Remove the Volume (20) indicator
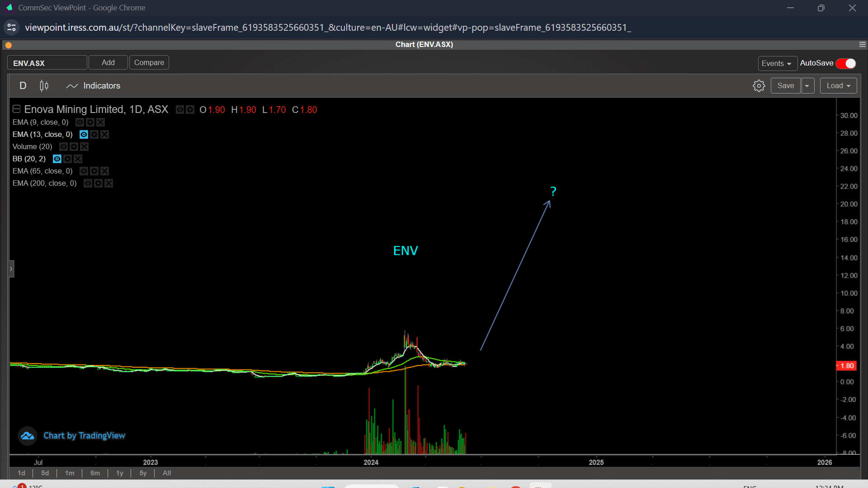 point(84,146)
